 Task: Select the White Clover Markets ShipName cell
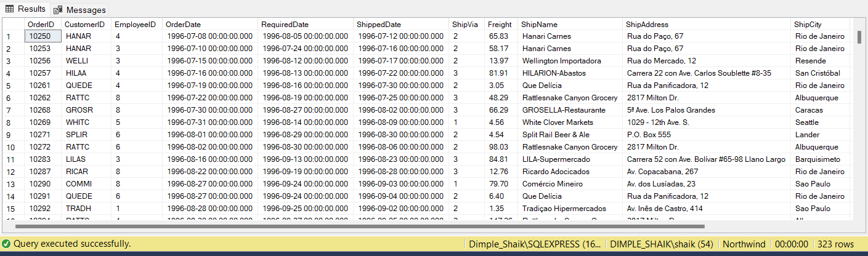558,122
